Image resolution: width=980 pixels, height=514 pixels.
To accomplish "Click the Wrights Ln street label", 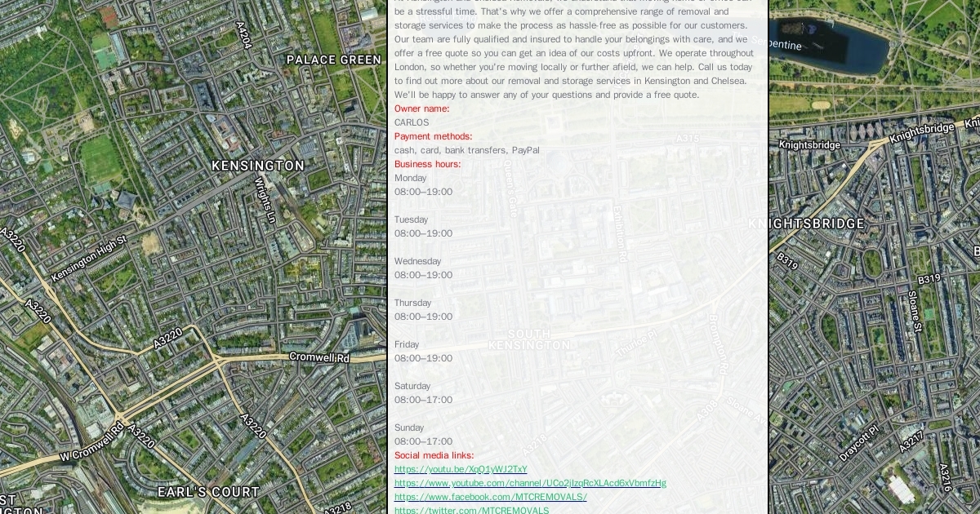I will (x=265, y=200).
